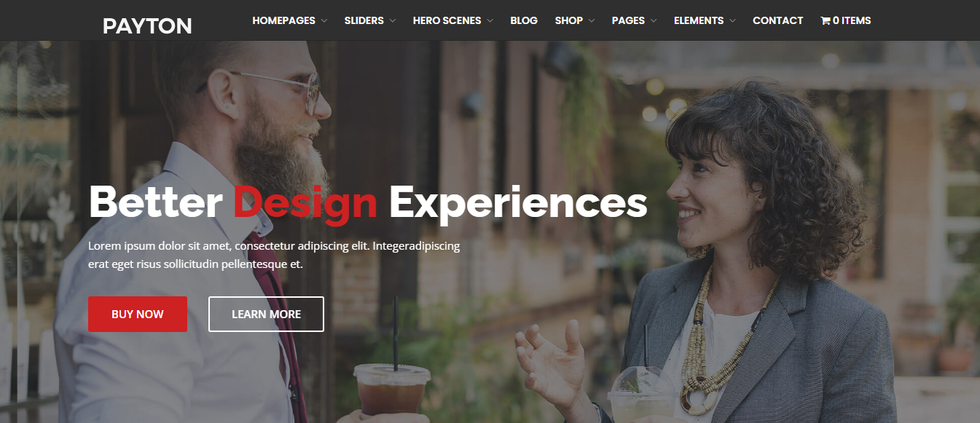Expand the Homepages dropdown chevron

pyautogui.click(x=324, y=21)
